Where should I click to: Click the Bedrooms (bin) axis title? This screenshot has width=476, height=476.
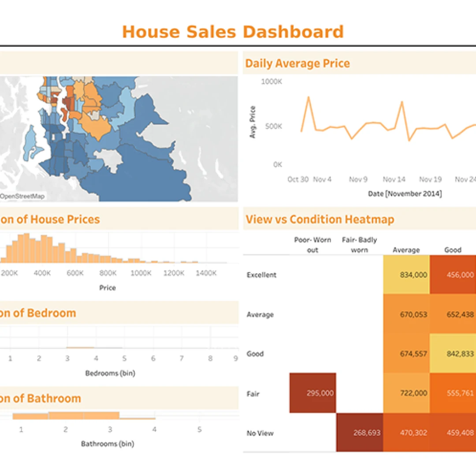pos(110,373)
